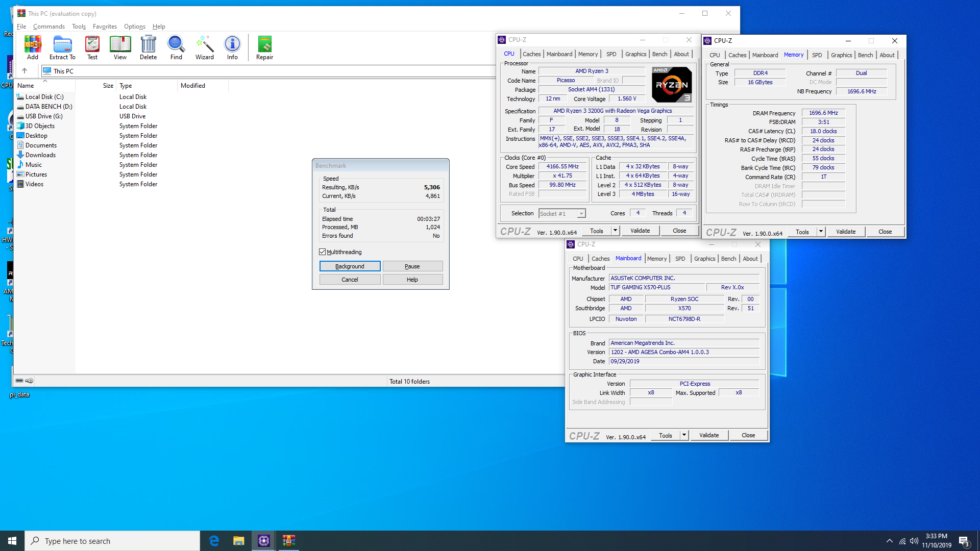
Task: Open Tools dropdown arrow in Mainboard window
Action: 684,435
